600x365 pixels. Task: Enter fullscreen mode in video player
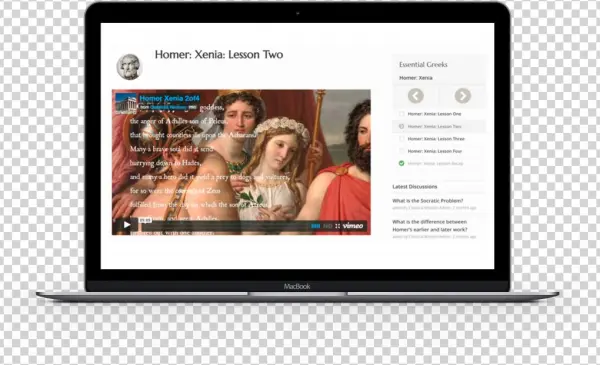click(338, 226)
